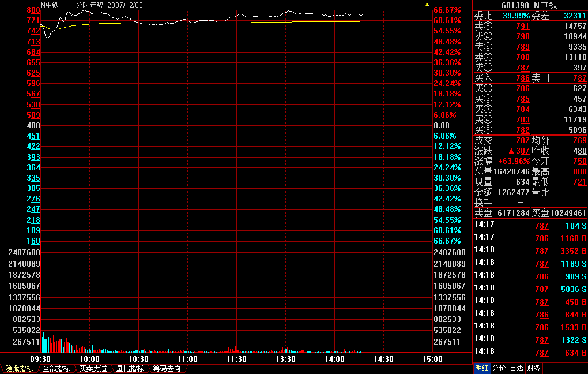
Task: Show 全部指标 at chart bottom
Action: click(x=56, y=369)
